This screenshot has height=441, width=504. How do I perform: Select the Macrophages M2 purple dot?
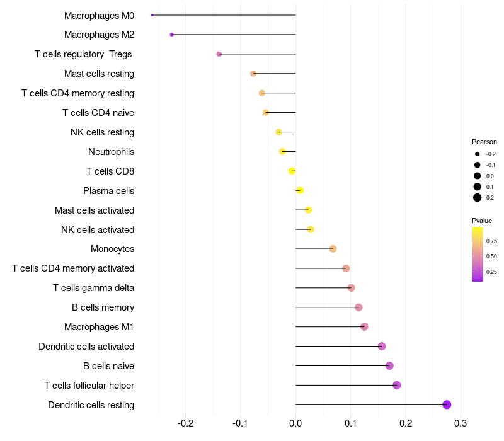[171, 35]
